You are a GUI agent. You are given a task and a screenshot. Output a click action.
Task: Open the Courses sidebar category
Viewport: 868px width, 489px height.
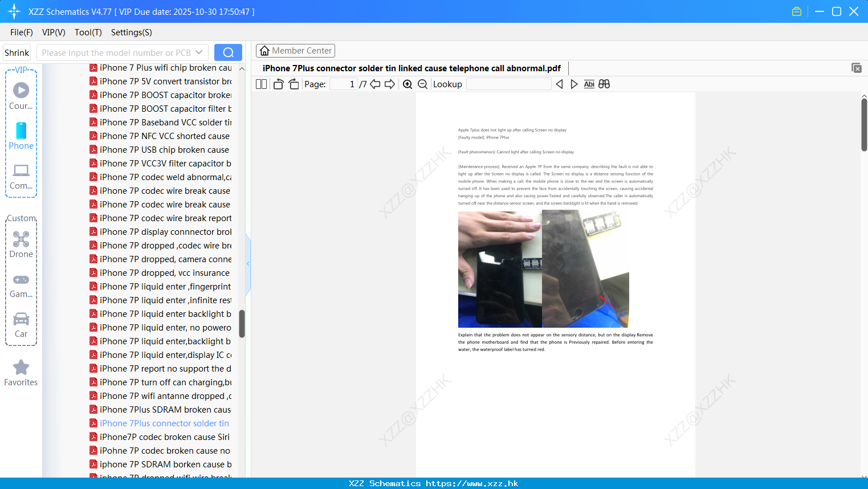pos(21,96)
